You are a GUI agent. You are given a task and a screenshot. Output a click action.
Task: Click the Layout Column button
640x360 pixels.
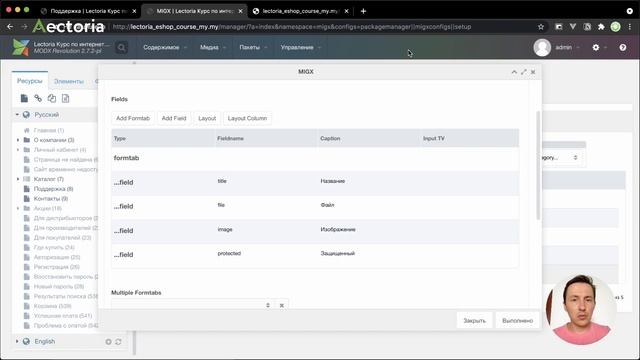[x=247, y=118]
